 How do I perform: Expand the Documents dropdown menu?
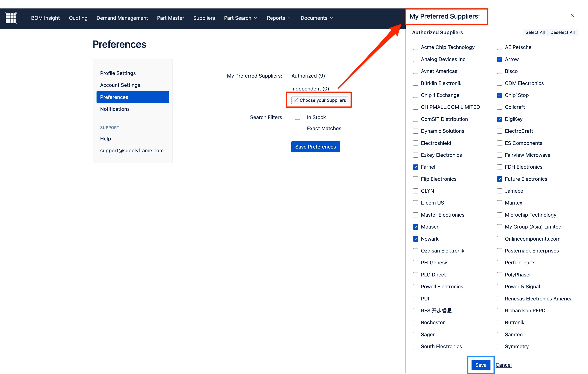[x=317, y=18]
